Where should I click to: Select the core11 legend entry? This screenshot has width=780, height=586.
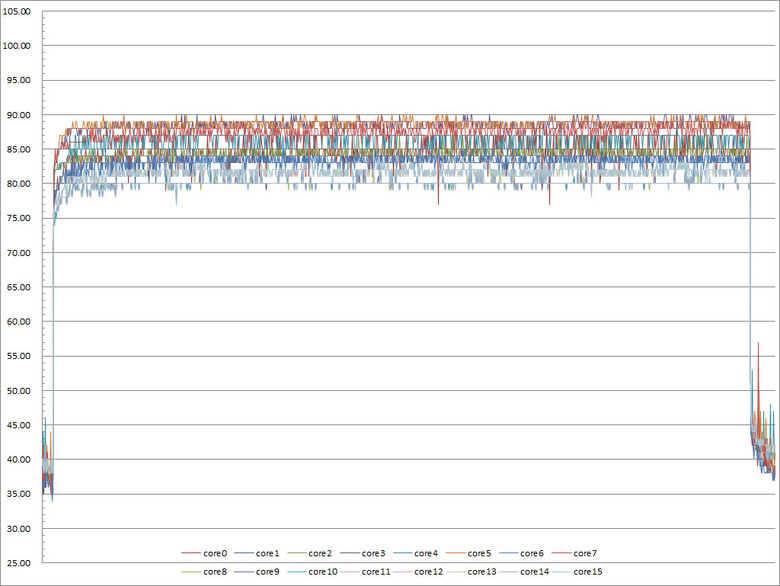tap(366, 572)
